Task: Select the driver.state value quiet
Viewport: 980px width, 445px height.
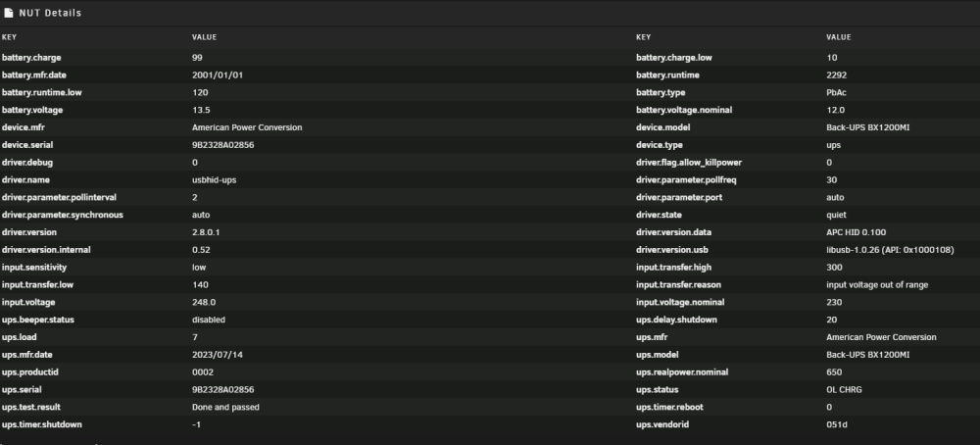Action: (836, 215)
